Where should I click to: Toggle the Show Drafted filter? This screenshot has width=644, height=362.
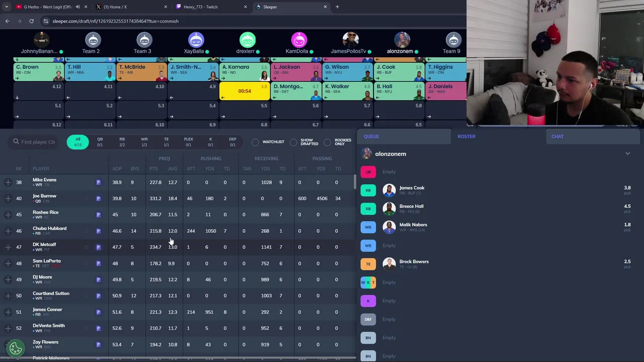(293, 142)
